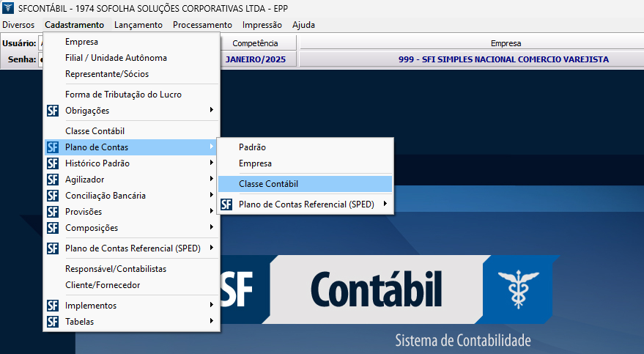Screen dimensions: 644x354
Task: Open the Lançamento menu
Action: (x=138, y=25)
